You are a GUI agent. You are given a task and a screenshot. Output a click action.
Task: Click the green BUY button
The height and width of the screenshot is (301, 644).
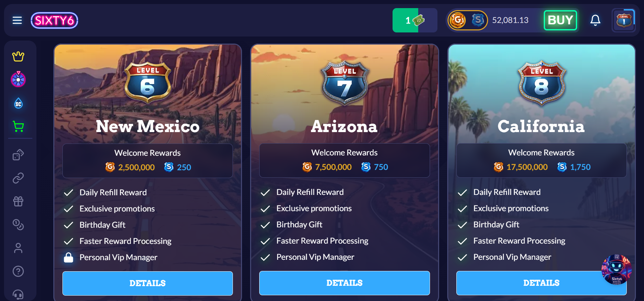click(560, 20)
